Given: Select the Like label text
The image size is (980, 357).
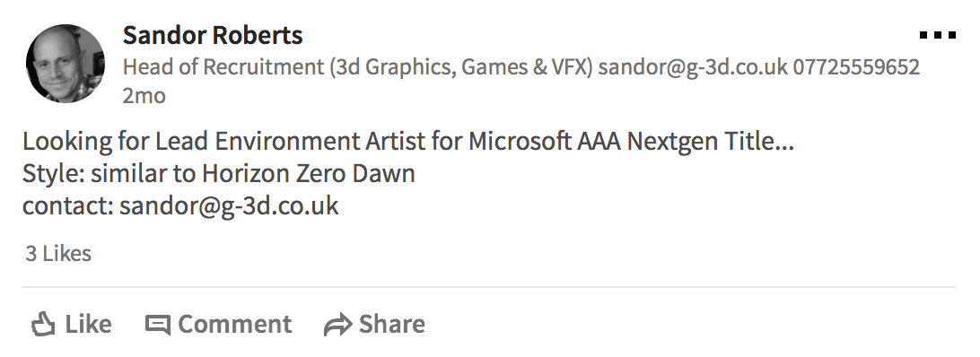Looking at the screenshot, I should 88,324.
